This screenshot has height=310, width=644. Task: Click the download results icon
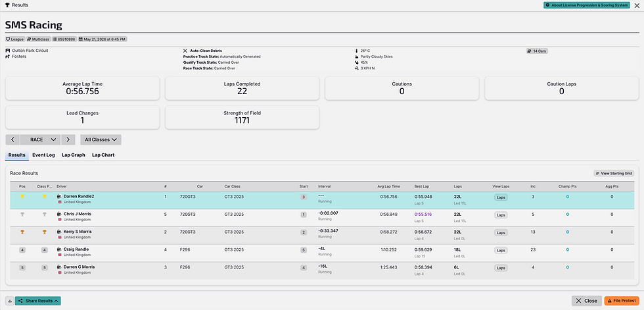tap(9, 301)
